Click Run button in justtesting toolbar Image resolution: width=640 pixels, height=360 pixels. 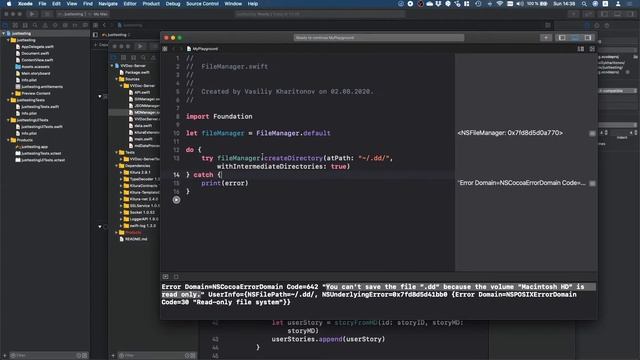click(x=32, y=14)
